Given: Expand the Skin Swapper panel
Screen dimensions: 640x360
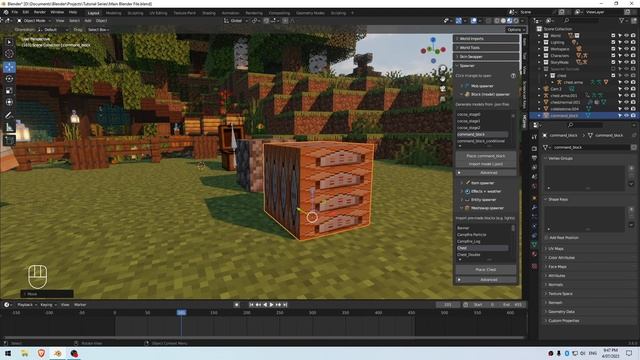Looking at the screenshot, I should (x=486, y=57).
